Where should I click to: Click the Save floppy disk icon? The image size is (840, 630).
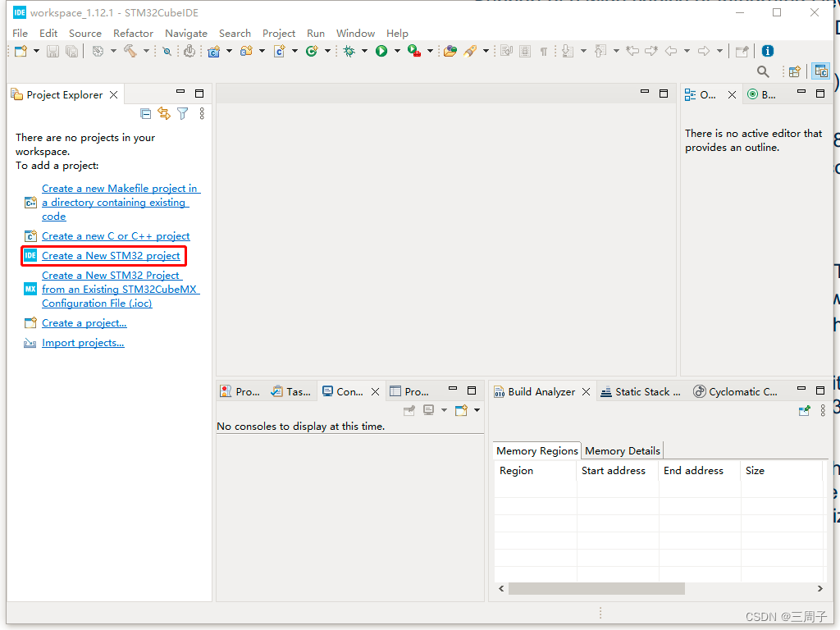click(x=52, y=52)
